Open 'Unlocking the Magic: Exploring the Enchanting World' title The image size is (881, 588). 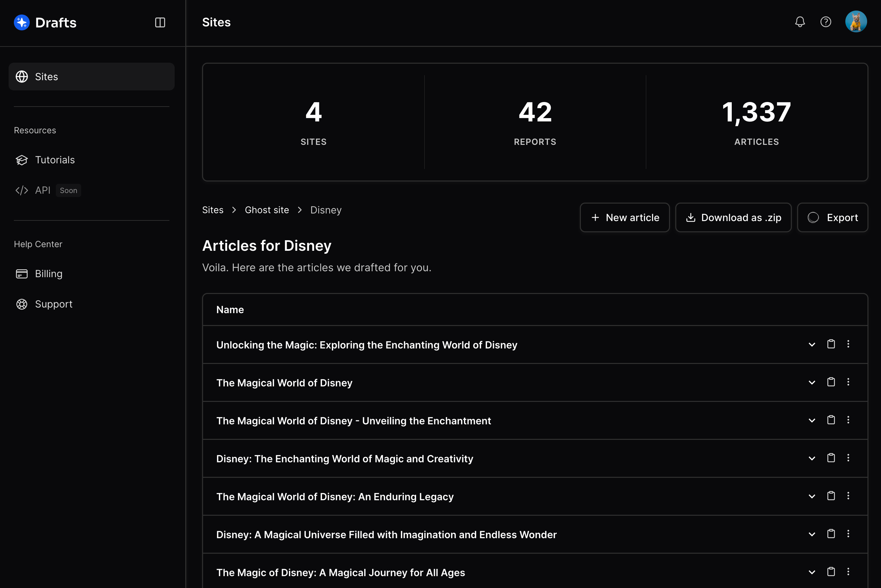[367, 345]
